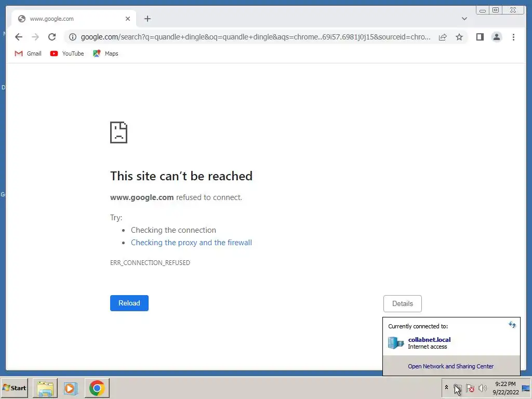
Task: Minimize the Chrome window
Action: pyautogui.click(x=483, y=10)
